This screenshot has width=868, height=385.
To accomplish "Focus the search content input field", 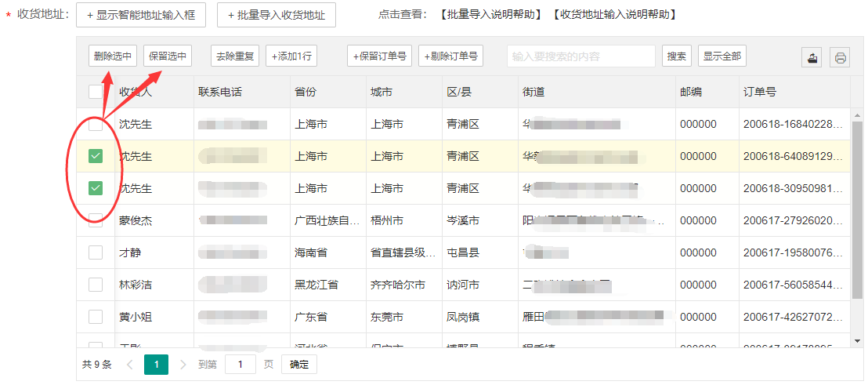I will [580, 56].
